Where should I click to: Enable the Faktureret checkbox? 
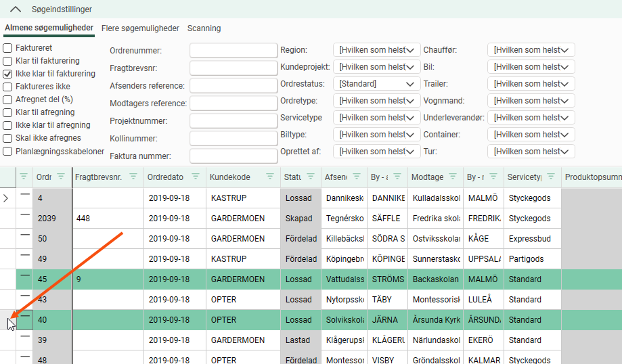pyautogui.click(x=8, y=48)
